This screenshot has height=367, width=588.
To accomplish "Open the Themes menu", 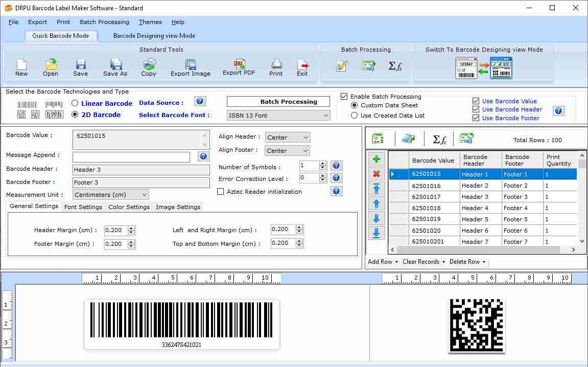I will pyautogui.click(x=150, y=22).
